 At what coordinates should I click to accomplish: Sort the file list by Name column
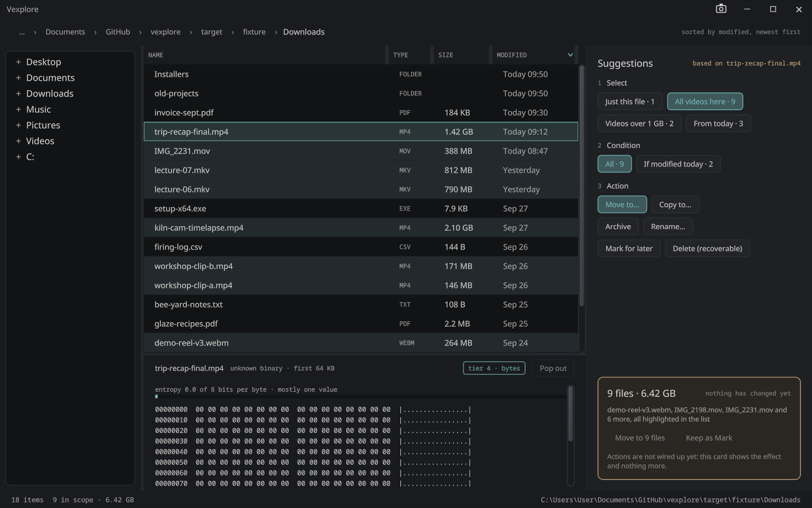pyautogui.click(x=264, y=55)
